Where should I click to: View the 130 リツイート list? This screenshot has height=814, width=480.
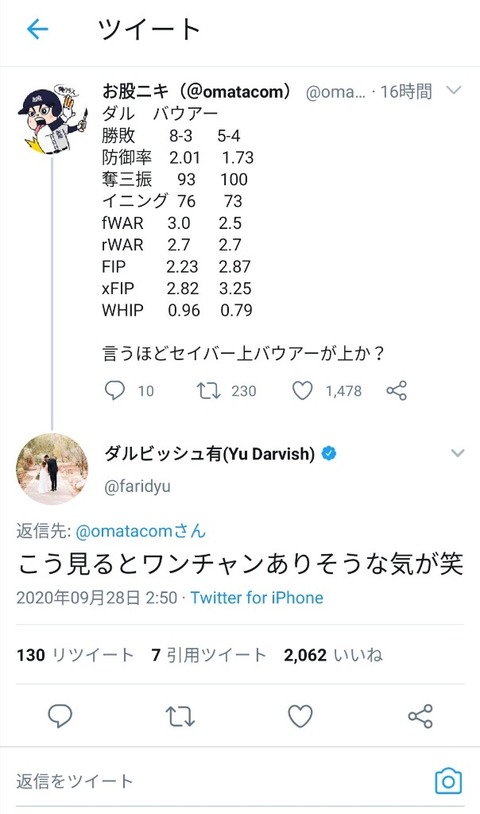coord(75,655)
